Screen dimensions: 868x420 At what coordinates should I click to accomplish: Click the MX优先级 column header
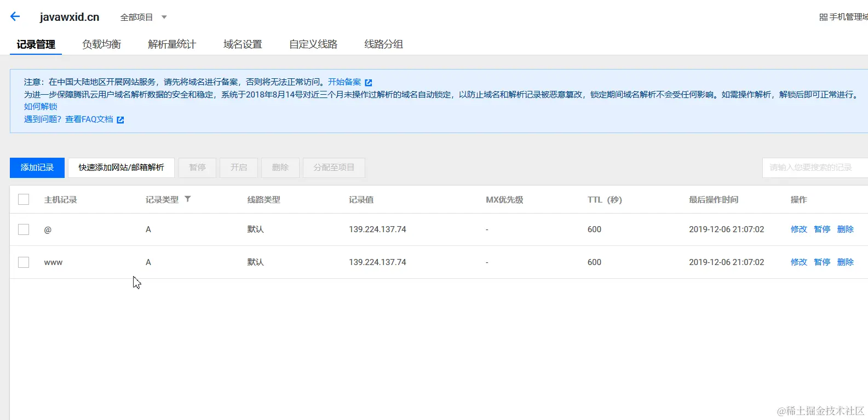504,200
